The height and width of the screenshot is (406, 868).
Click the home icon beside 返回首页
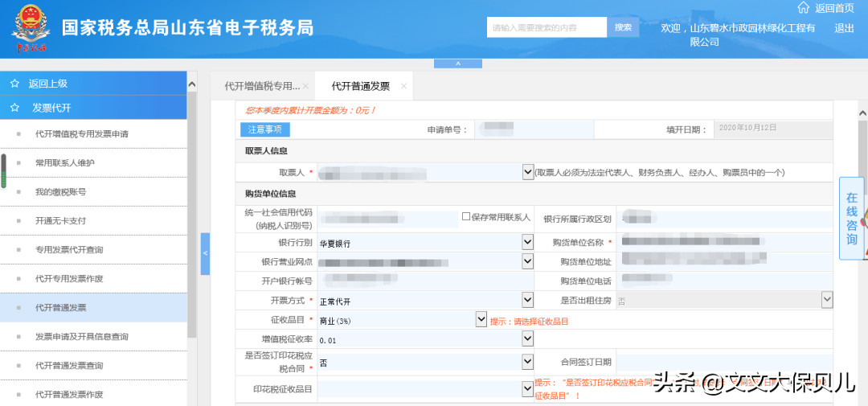pos(803,8)
